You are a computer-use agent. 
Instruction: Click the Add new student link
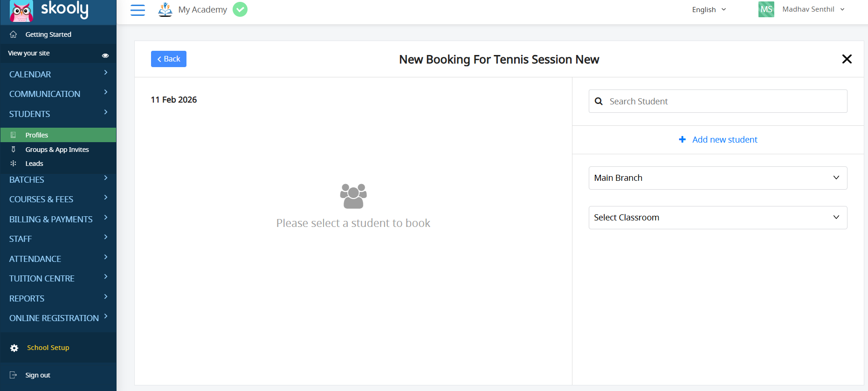coord(718,140)
